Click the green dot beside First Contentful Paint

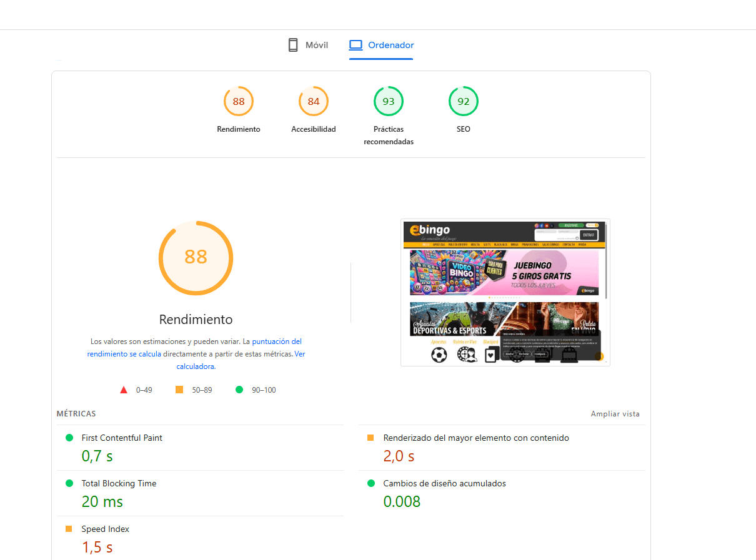pos(69,438)
